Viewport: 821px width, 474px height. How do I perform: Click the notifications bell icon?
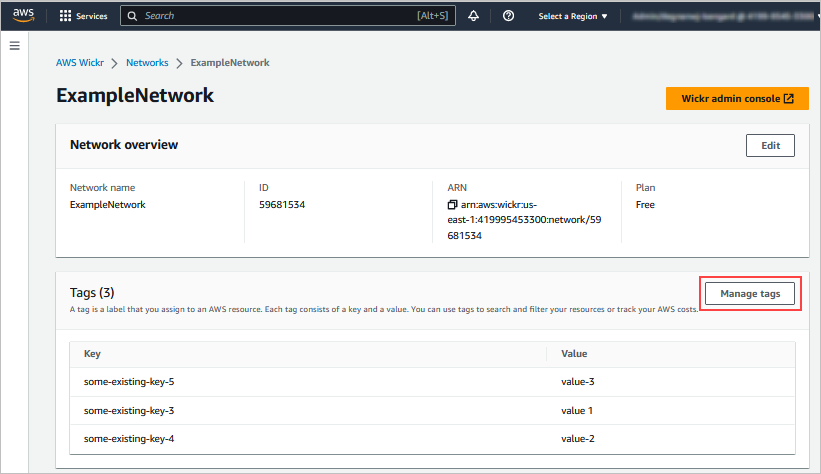tap(473, 16)
